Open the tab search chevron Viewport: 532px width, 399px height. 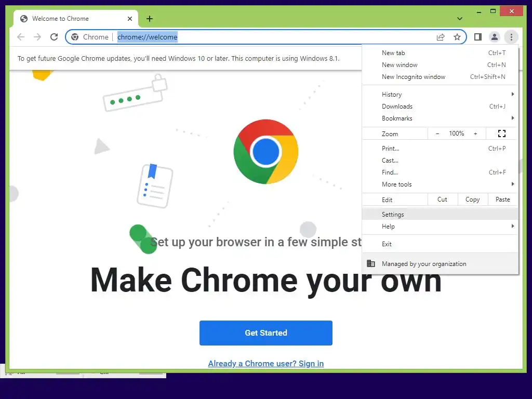point(460,19)
